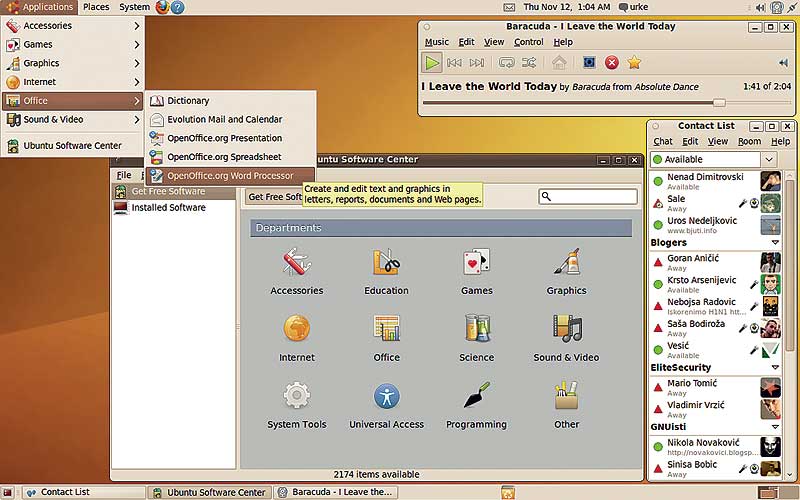Collapse the EliteSecurity contact group
Viewport: 800px width, 500px height.
(775, 367)
